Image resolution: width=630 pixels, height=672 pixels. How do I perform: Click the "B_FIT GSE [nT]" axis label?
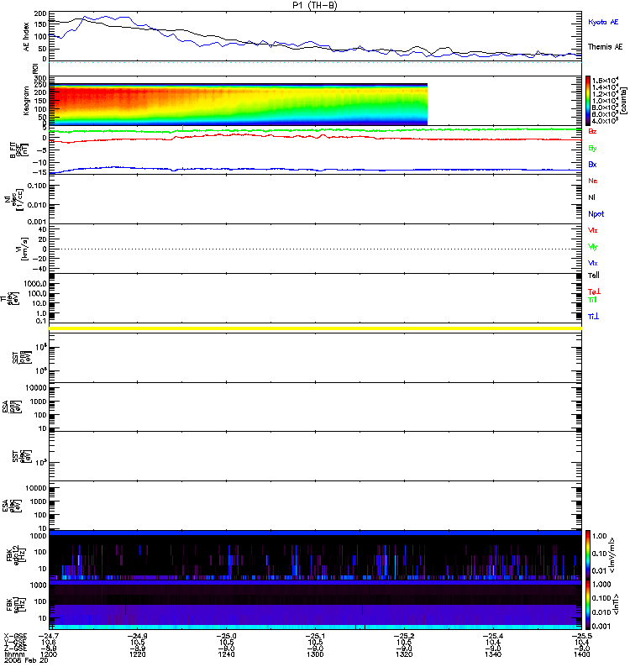(18, 150)
